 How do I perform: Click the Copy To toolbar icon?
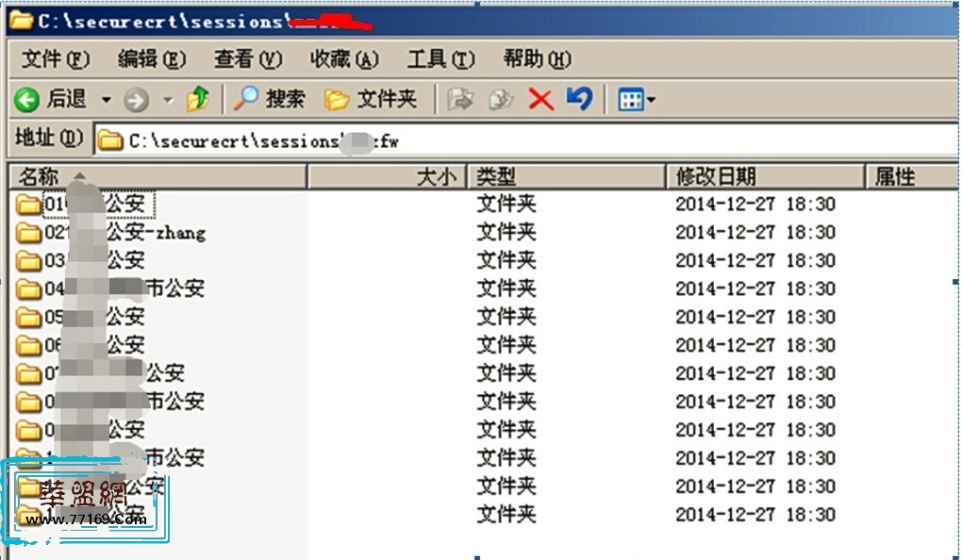point(500,99)
